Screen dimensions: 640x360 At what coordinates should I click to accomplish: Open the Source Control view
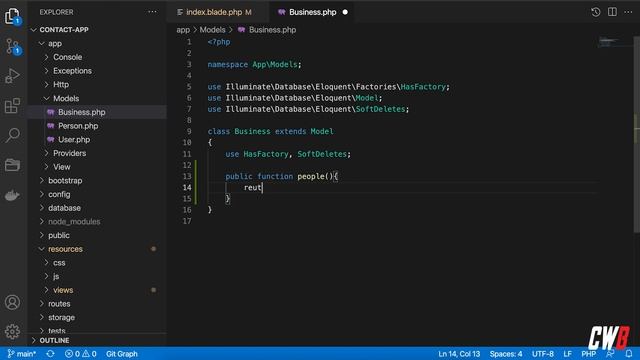(13, 46)
